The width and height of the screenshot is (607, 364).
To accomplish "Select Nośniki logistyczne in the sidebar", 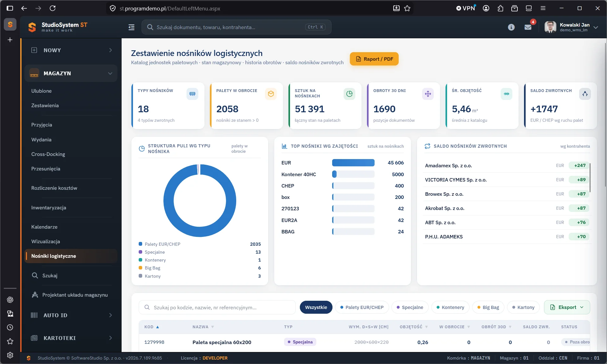I will point(71,256).
